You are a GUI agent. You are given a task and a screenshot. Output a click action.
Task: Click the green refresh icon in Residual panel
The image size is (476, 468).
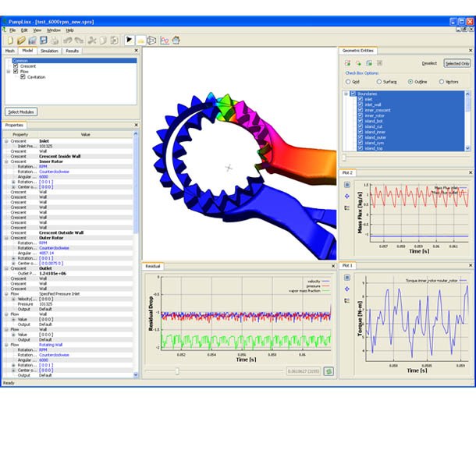(x=329, y=371)
